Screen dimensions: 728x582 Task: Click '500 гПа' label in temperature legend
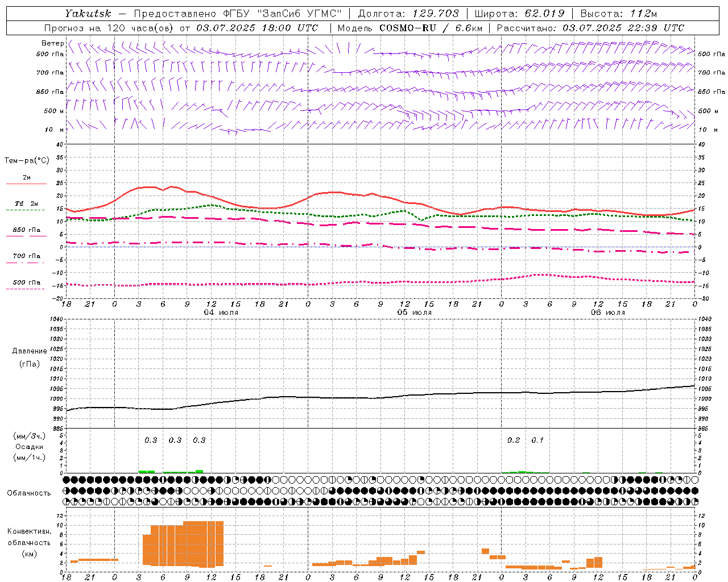pyautogui.click(x=27, y=282)
